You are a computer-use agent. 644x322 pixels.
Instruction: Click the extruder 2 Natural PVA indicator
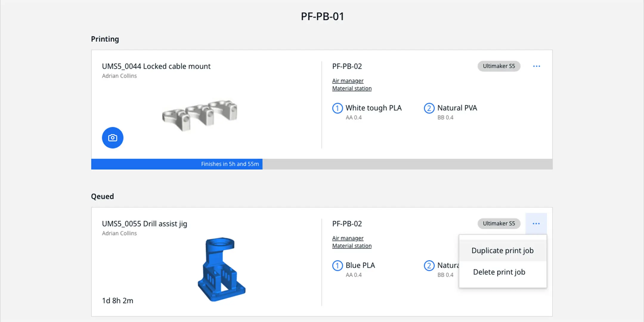429,108
